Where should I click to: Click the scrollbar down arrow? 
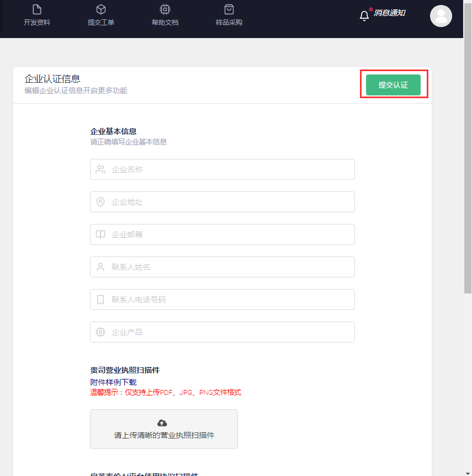point(468,472)
